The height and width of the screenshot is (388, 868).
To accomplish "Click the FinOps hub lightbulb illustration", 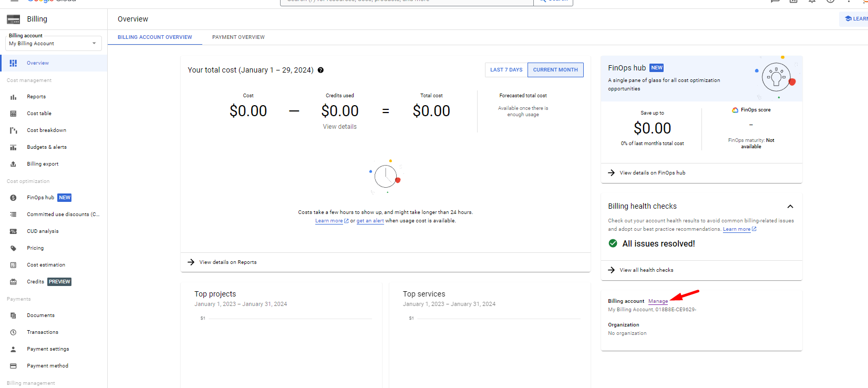I will coord(777,77).
